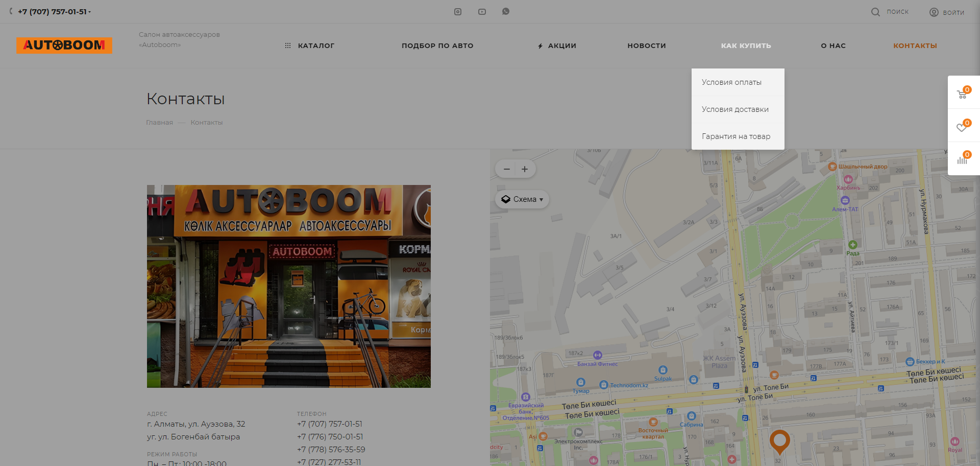This screenshot has width=980, height=466.
Task: Click the orange location pin on the map
Action: 779,441
